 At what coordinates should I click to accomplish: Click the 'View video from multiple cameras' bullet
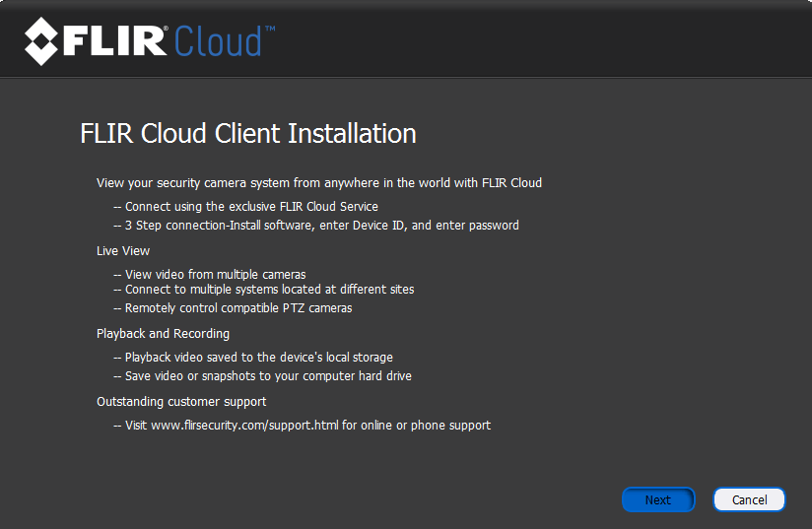pyautogui.click(x=215, y=275)
